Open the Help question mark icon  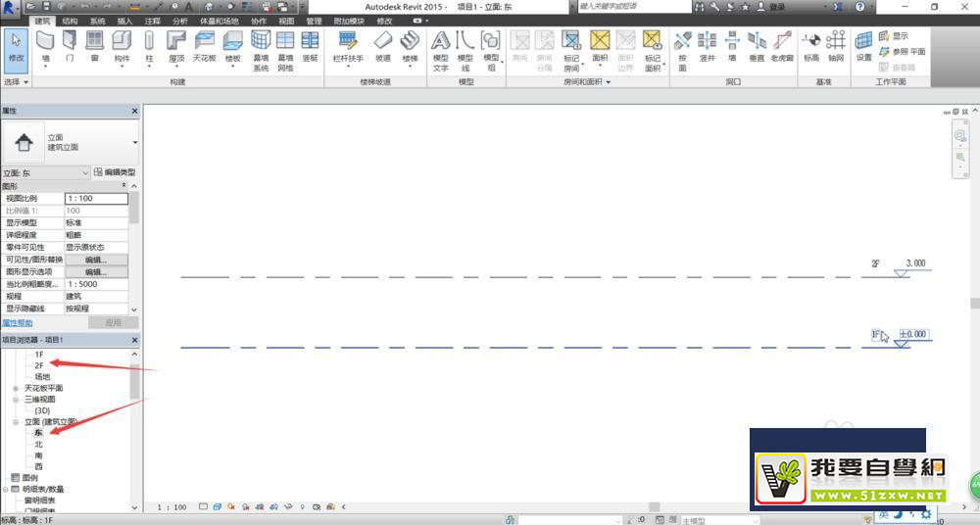click(x=860, y=6)
